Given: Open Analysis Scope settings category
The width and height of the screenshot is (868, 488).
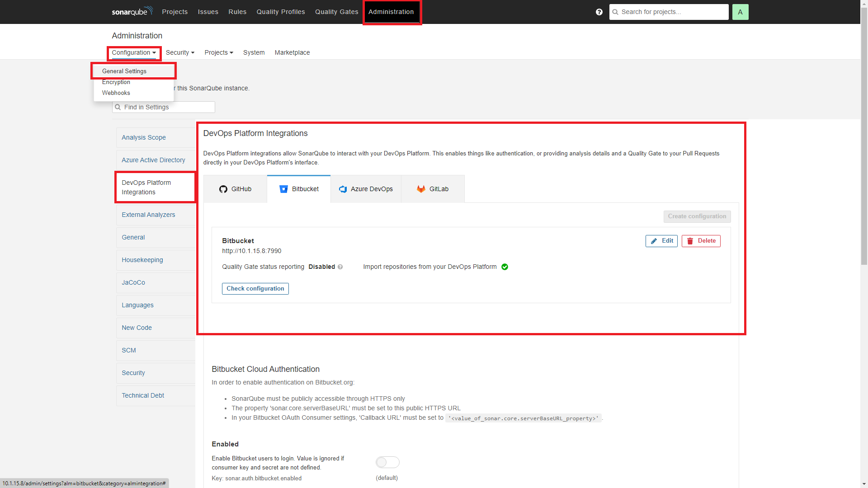Looking at the screenshot, I should click(156, 138).
